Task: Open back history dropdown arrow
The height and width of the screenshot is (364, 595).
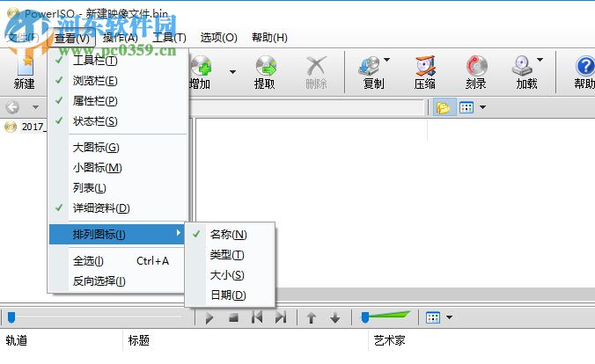Action: click(35, 107)
